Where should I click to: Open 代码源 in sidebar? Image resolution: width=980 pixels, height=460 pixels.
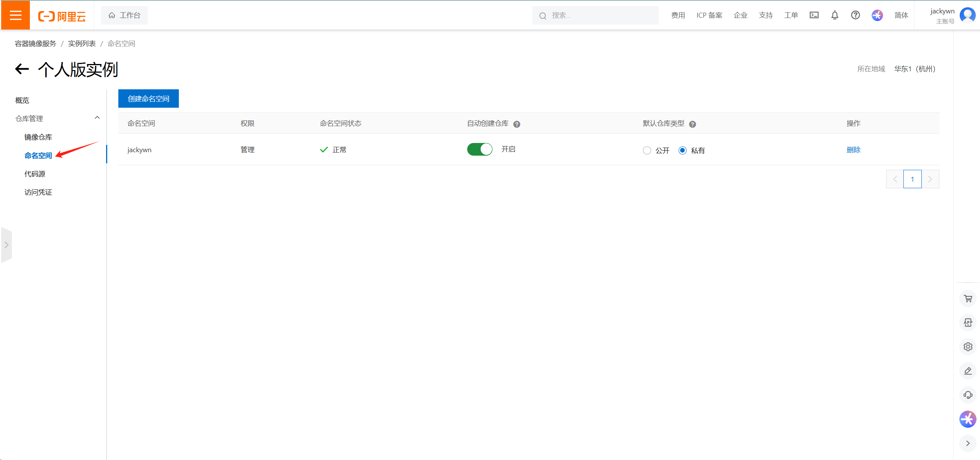(35, 174)
